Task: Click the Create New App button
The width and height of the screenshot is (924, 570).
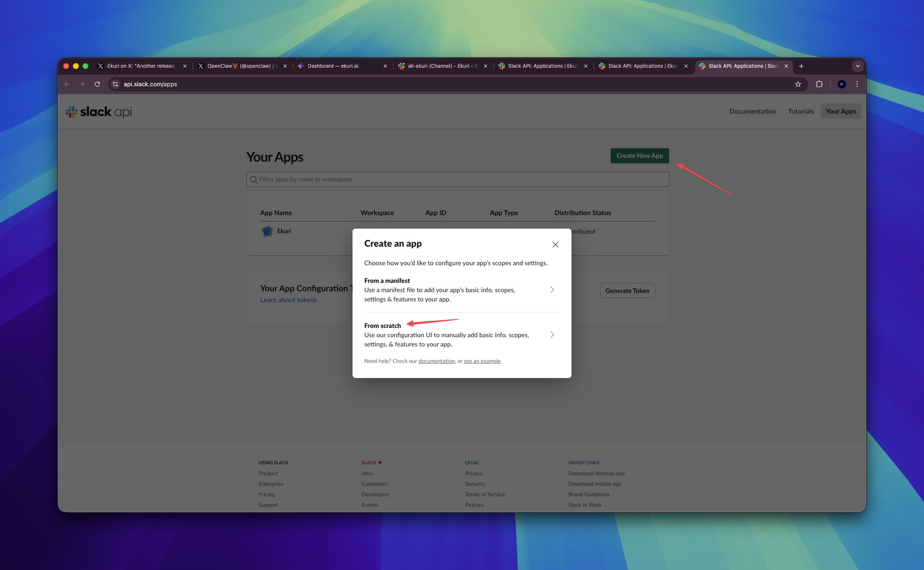Action: [x=639, y=155]
